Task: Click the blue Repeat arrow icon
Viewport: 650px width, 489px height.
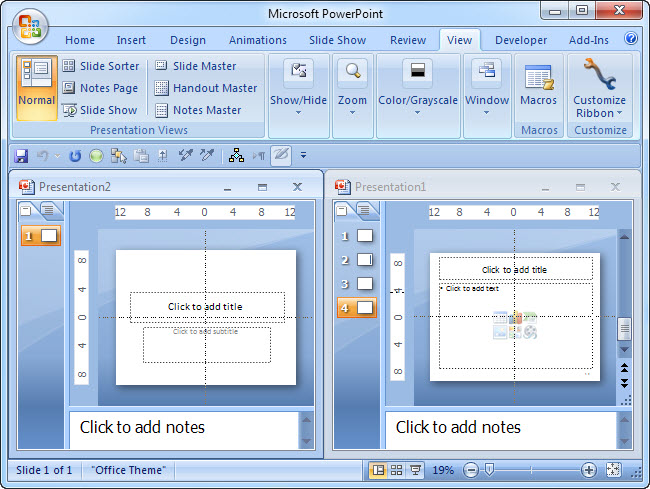Action: 75,156
